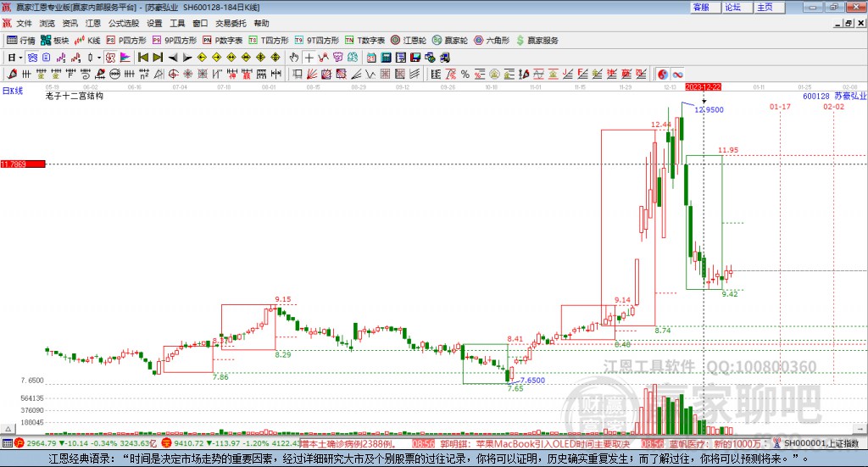The height and width of the screenshot is (467, 868).
Task: Select the red pencil eraser tool
Action: 12,74
